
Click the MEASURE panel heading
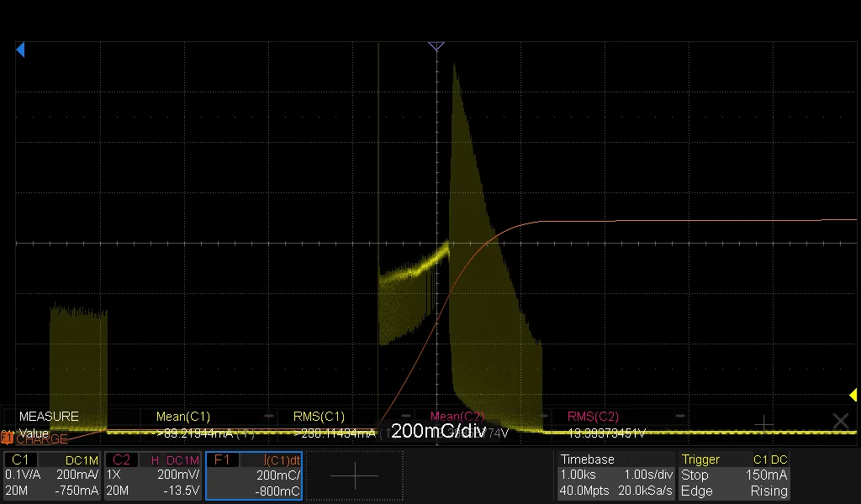(x=49, y=417)
